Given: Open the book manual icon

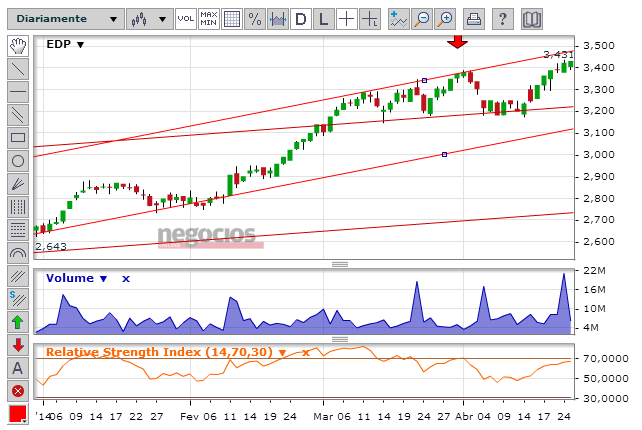Looking at the screenshot, I should coord(532,19).
